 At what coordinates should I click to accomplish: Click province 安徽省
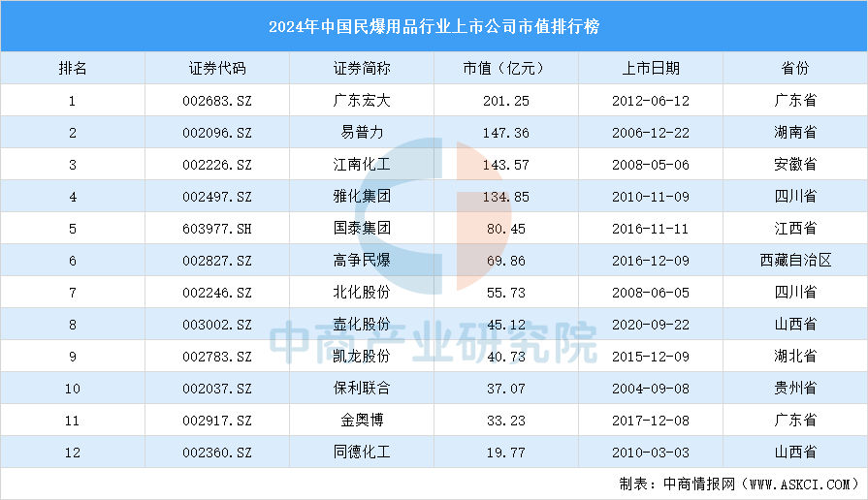(x=795, y=165)
